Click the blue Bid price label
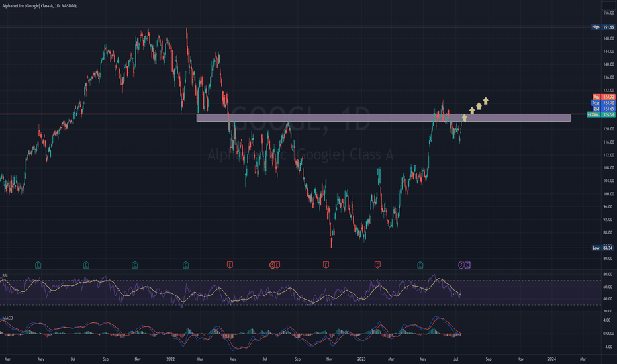 pos(604,109)
